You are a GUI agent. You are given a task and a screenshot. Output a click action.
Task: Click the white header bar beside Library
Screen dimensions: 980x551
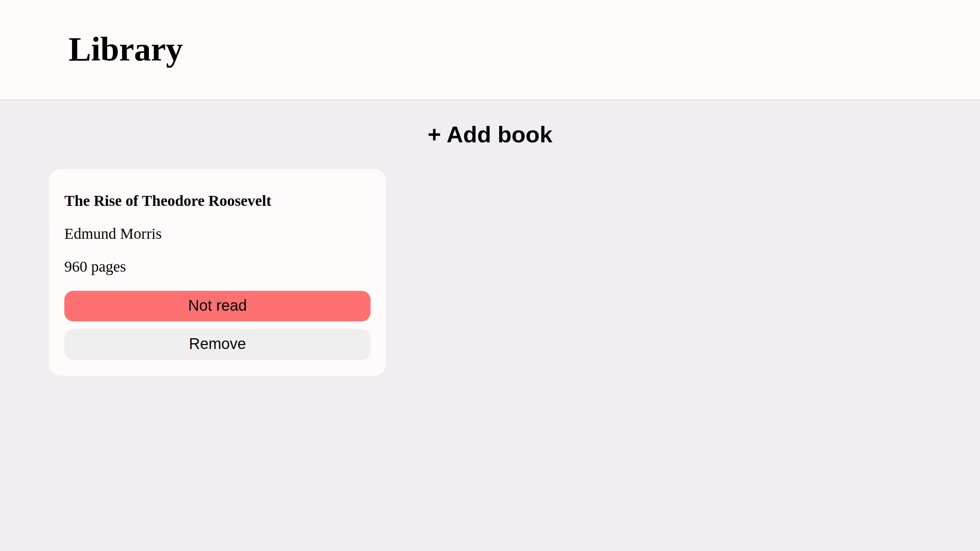tap(574, 50)
